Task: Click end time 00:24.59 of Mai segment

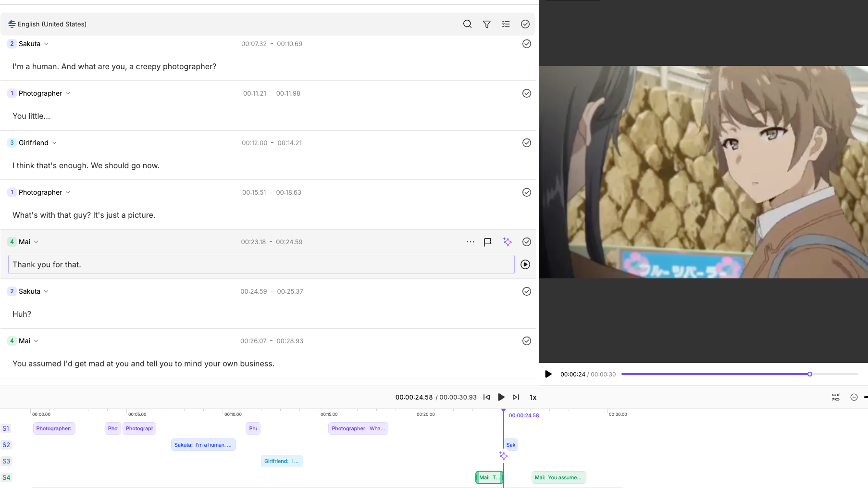Action: coord(289,242)
